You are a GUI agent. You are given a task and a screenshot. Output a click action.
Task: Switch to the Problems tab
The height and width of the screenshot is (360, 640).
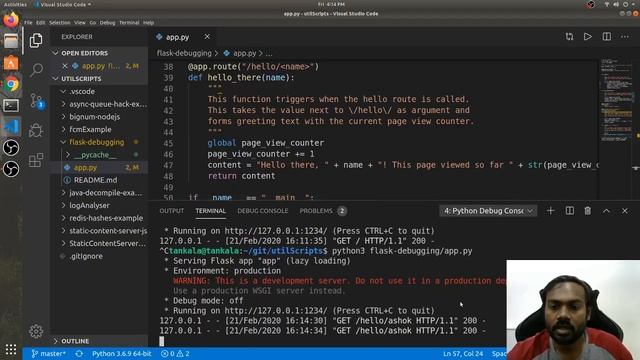[322, 211]
